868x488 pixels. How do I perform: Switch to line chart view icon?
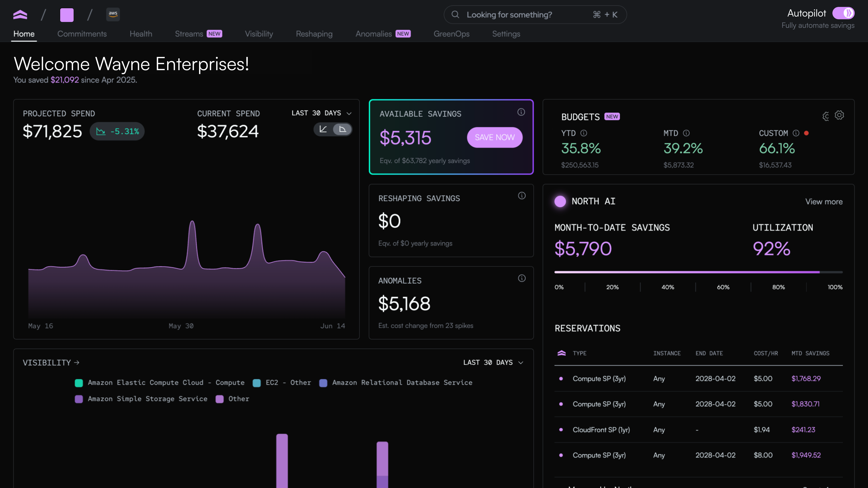(x=323, y=129)
